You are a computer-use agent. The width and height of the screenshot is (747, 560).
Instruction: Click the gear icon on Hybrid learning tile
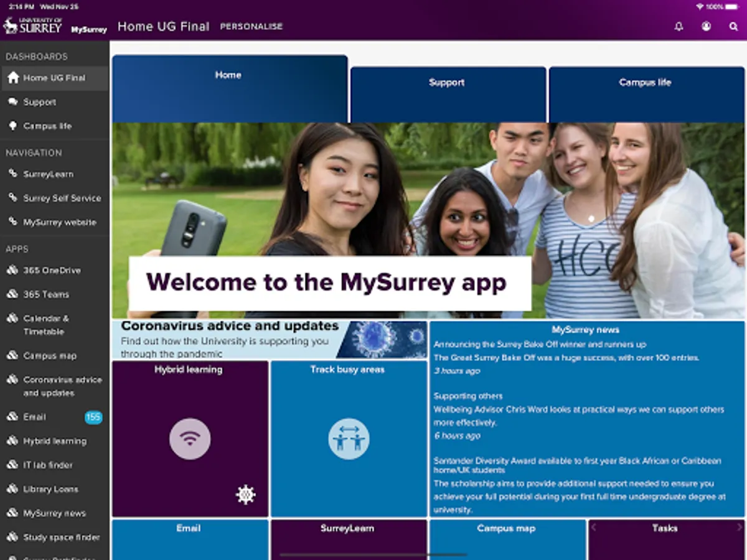(x=246, y=495)
